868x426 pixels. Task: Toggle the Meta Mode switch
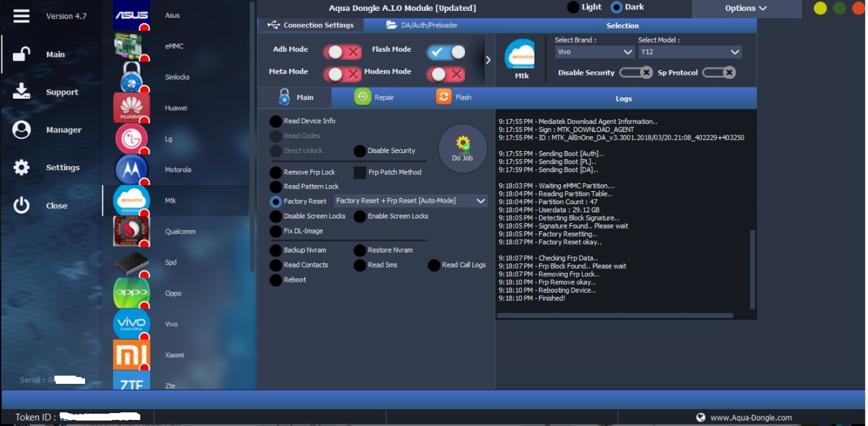342,73
